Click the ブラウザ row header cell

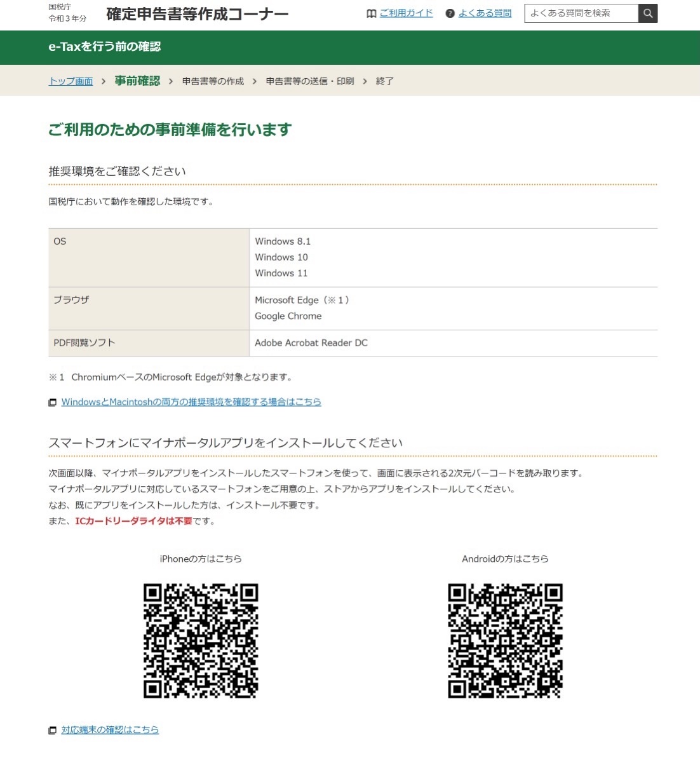pyautogui.click(x=149, y=309)
